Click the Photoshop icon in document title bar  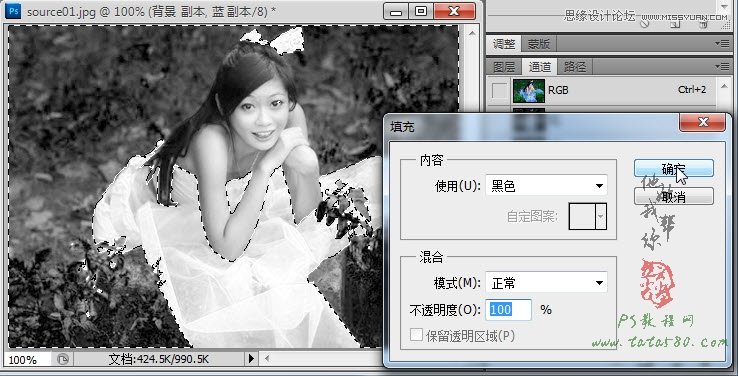(x=13, y=10)
